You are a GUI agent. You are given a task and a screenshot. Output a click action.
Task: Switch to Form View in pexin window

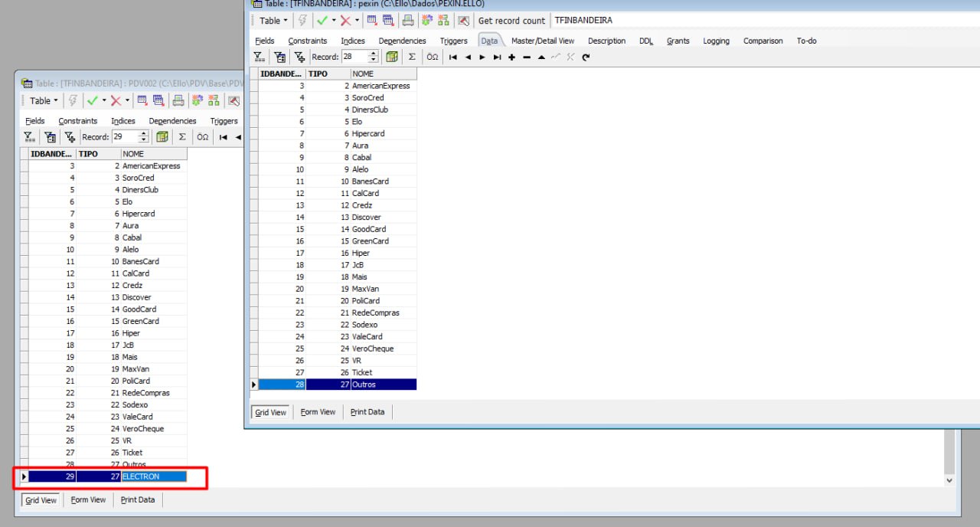[318, 412]
